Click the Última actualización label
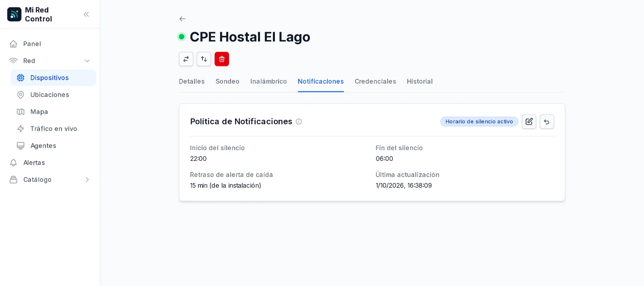 [x=407, y=175]
